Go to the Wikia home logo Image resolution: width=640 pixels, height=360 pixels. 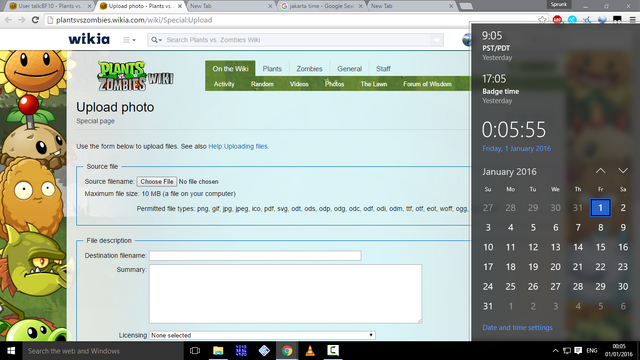pyautogui.click(x=89, y=40)
